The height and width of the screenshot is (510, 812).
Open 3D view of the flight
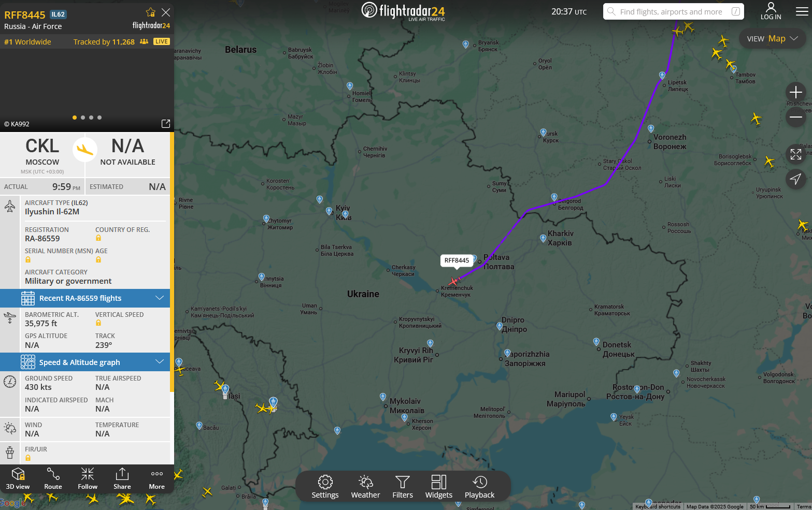[18, 478]
